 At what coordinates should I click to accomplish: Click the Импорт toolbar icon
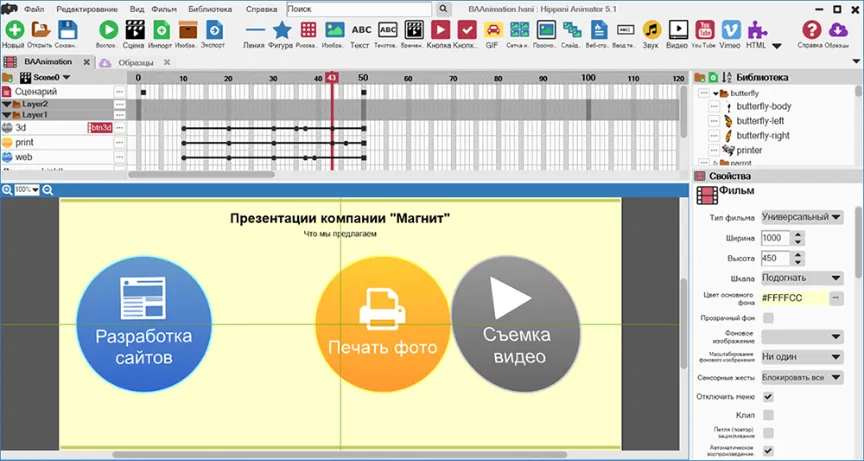[161, 30]
